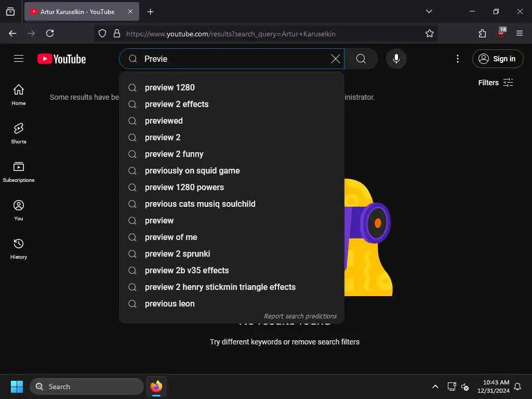
Task: Click the browser back arrow
Action: (12, 33)
